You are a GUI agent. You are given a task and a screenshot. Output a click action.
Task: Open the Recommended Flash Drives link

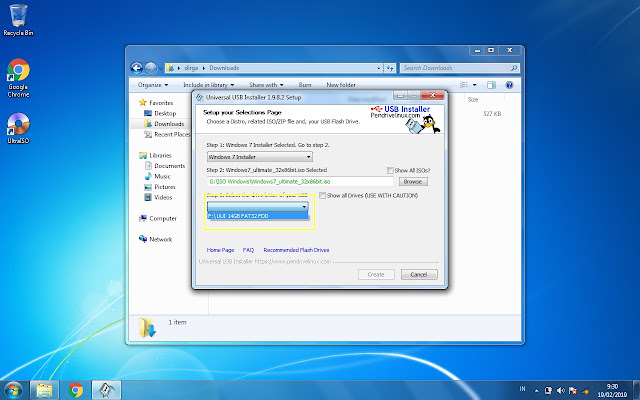click(296, 250)
